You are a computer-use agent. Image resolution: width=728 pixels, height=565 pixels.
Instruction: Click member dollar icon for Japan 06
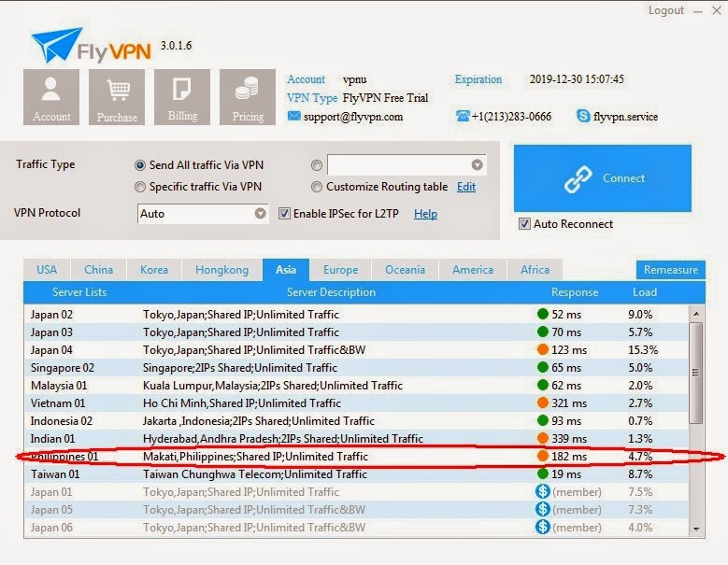(x=543, y=527)
